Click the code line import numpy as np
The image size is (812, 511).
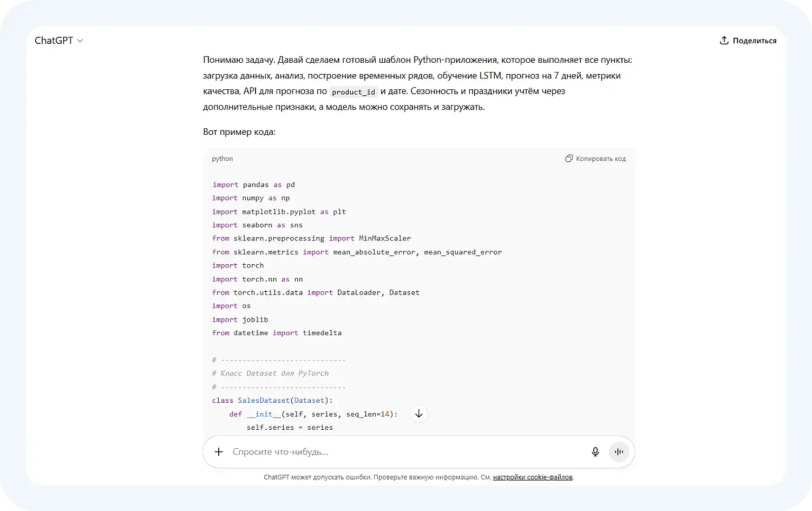(x=251, y=198)
